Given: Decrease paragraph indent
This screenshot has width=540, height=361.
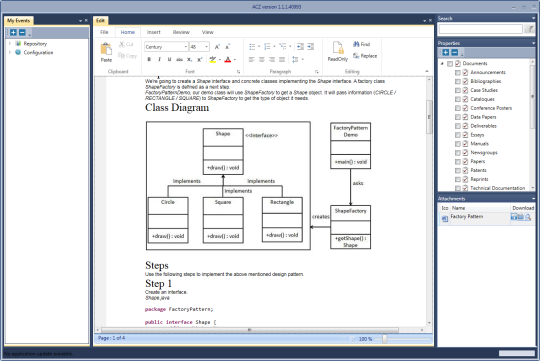Looking at the screenshot, I should 300,47.
